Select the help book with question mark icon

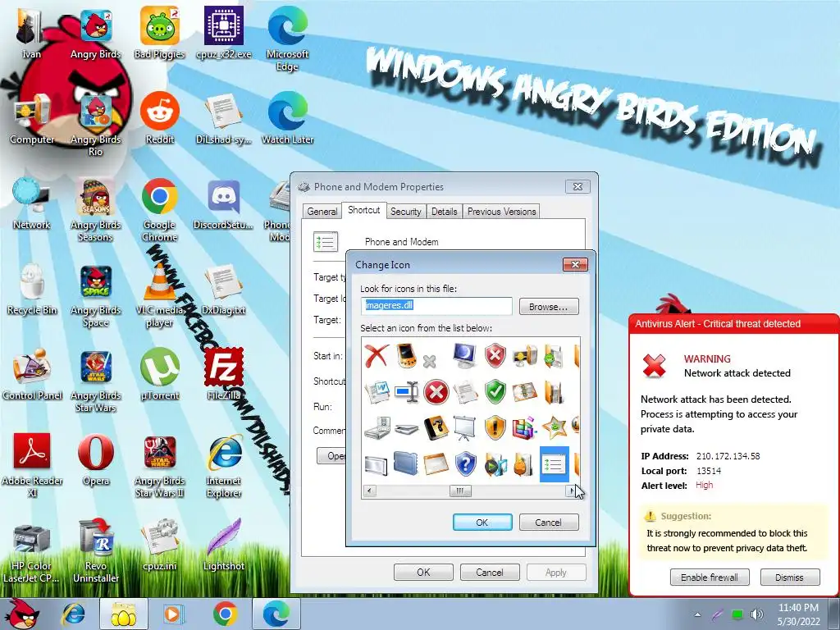436,428
